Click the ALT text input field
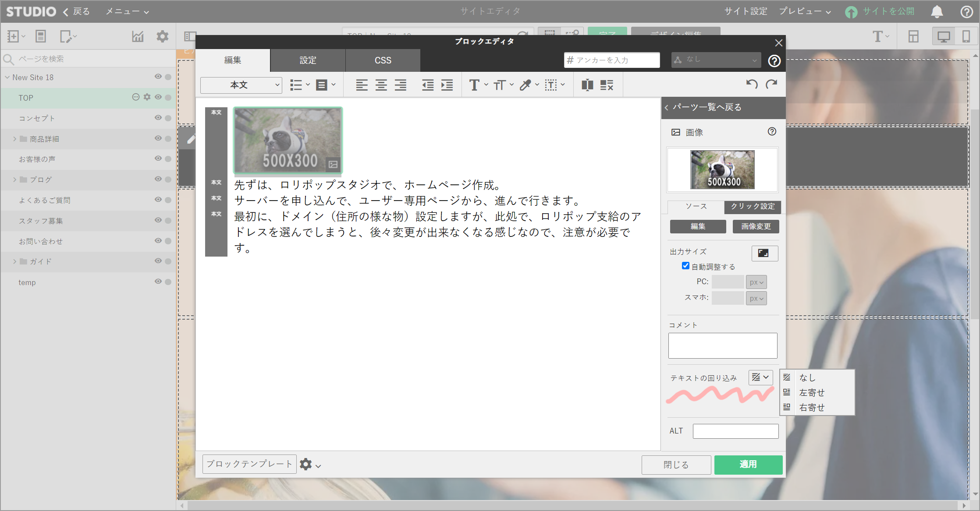The width and height of the screenshot is (980, 511). point(735,431)
